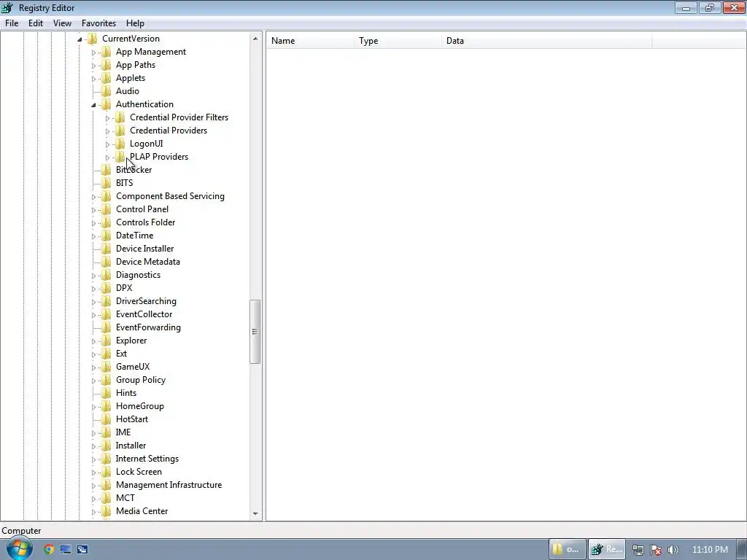Select the Media Center key
This screenshot has width=747, height=560.
point(142,511)
